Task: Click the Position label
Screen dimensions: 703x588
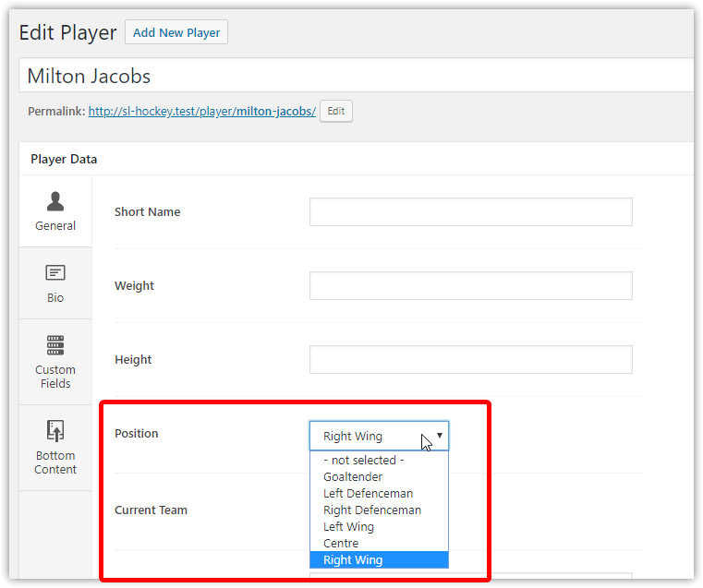Action: click(137, 434)
